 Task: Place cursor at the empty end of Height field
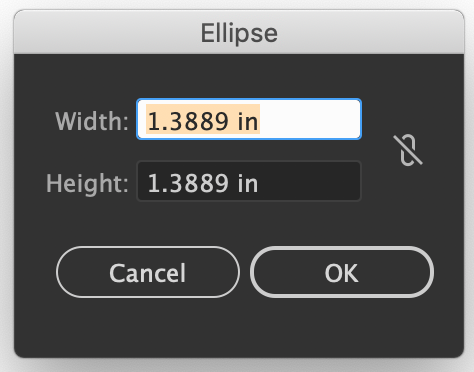coord(310,181)
